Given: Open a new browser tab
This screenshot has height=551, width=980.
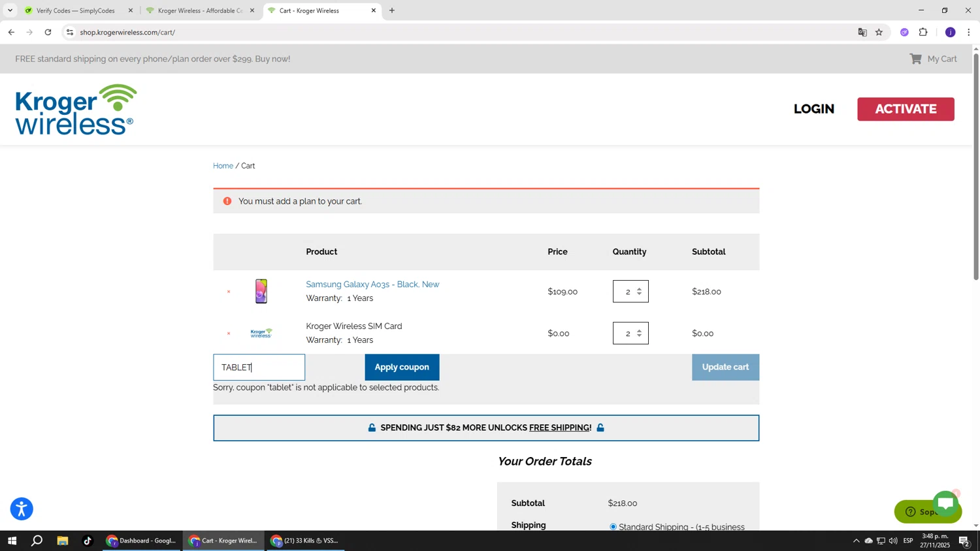Looking at the screenshot, I should (x=392, y=10).
